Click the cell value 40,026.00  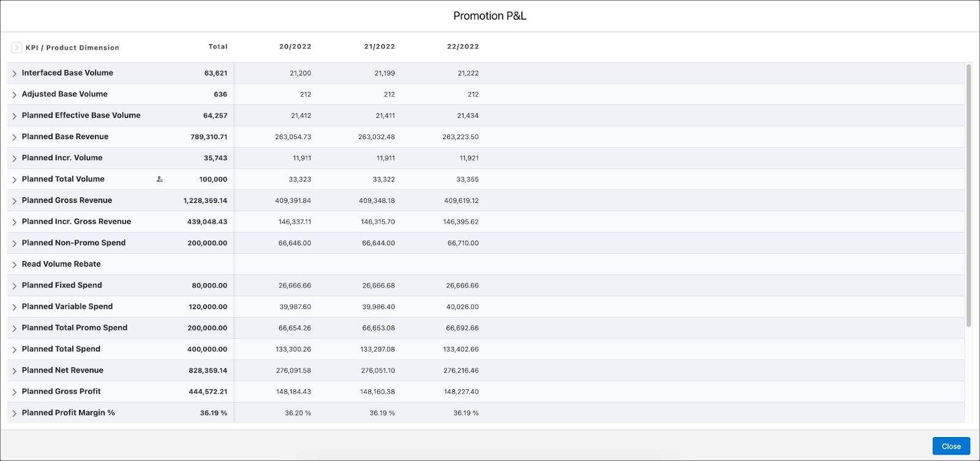(462, 307)
